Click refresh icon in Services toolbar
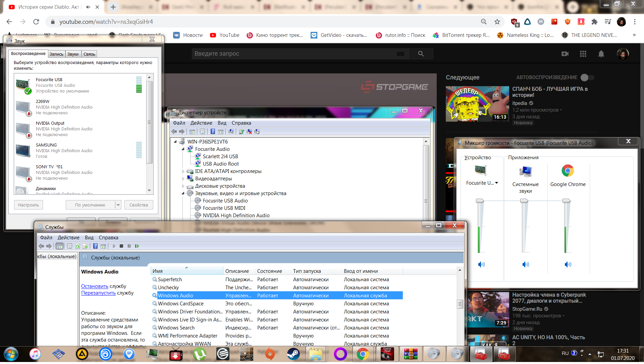The height and width of the screenshot is (364, 644). pos(77,246)
